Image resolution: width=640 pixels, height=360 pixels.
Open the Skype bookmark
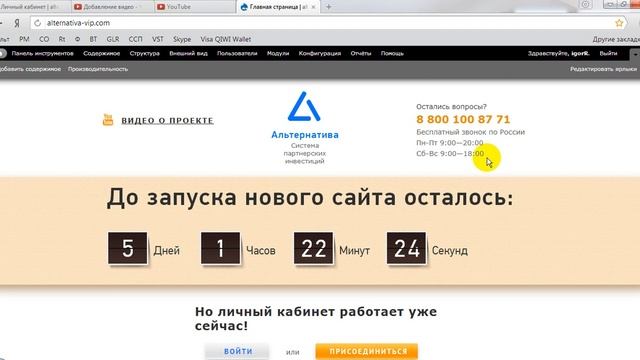coord(182,39)
